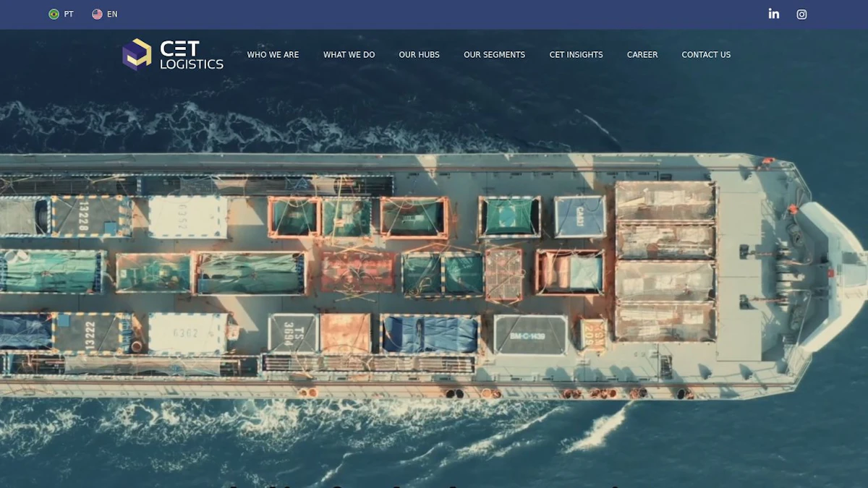The height and width of the screenshot is (488, 868).
Task: Click the Brazilian flag icon
Action: (x=54, y=14)
